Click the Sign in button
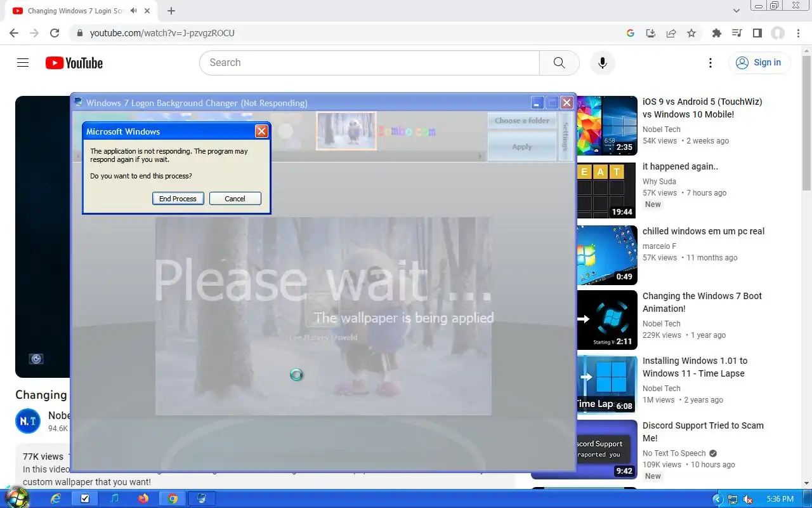 coord(759,62)
